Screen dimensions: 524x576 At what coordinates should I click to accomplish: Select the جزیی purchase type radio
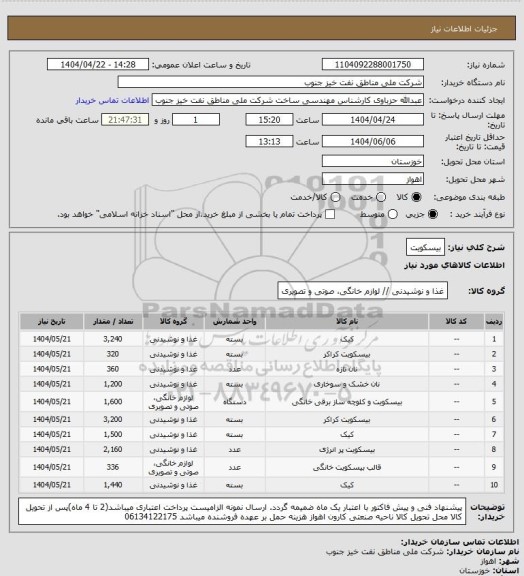[x=433, y=214]
